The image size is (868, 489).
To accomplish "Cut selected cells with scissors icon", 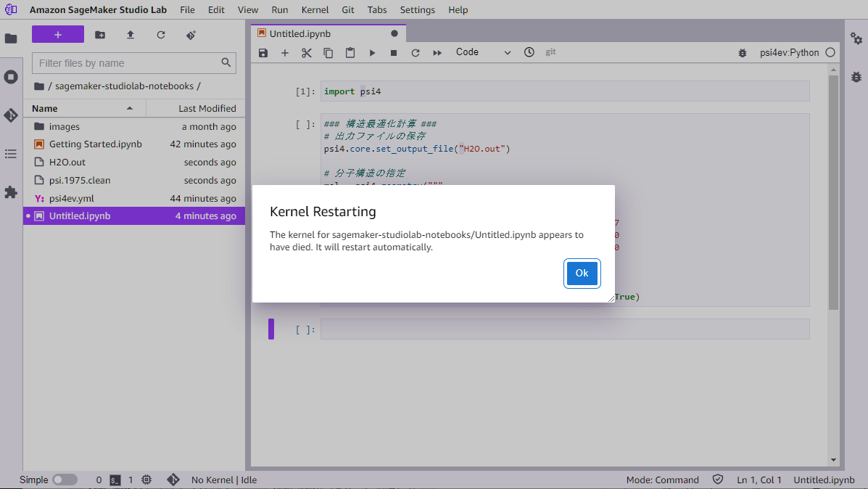I will [x=307, y=53].
